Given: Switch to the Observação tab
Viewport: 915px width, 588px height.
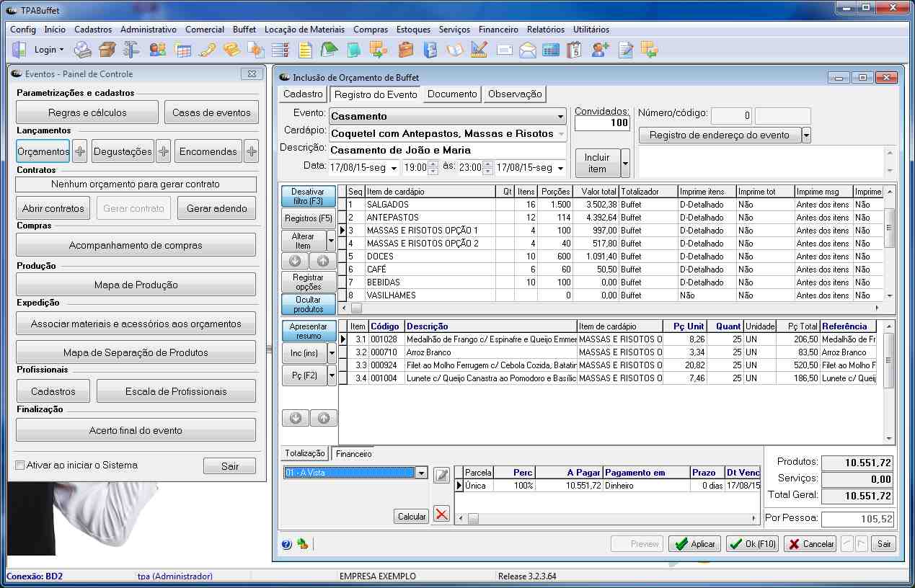Looking at the screenshot, I should pyautogui.click(x=515, y=94).
